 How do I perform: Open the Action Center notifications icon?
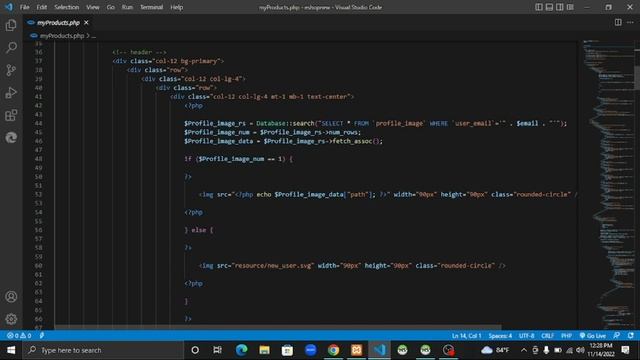(x=626, y=350)
